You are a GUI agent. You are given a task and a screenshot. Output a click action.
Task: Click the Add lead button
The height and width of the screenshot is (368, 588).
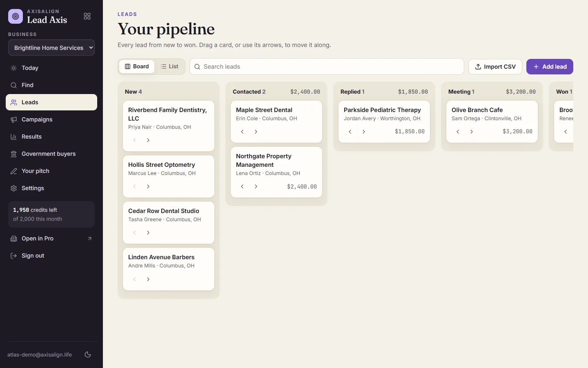550,67
